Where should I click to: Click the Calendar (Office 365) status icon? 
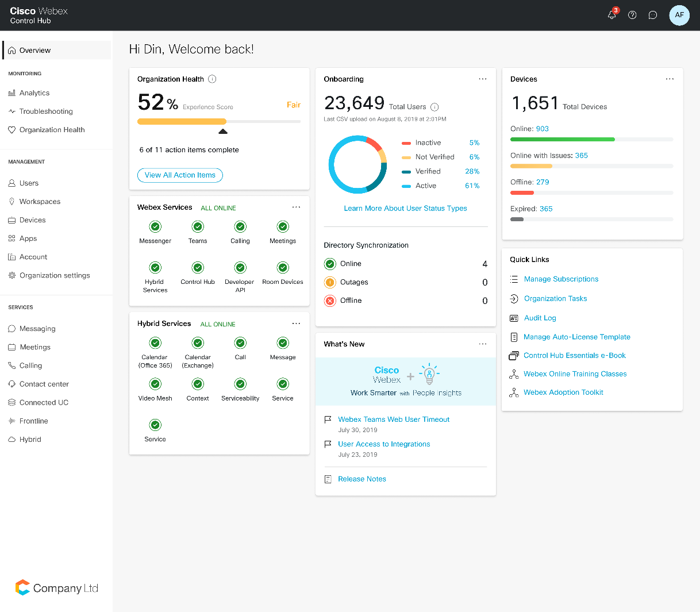[x=155, y=343]
